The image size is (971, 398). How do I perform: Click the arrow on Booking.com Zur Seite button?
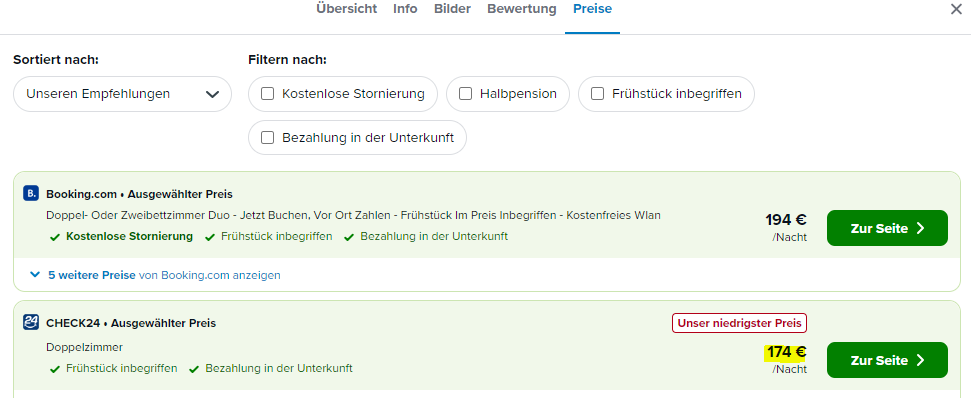click(x=921, y=228)
